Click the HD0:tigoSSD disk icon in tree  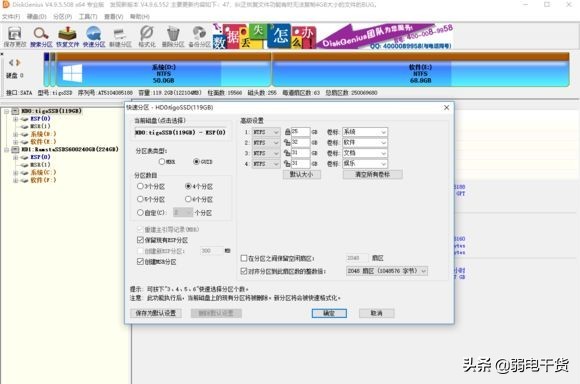15,111
